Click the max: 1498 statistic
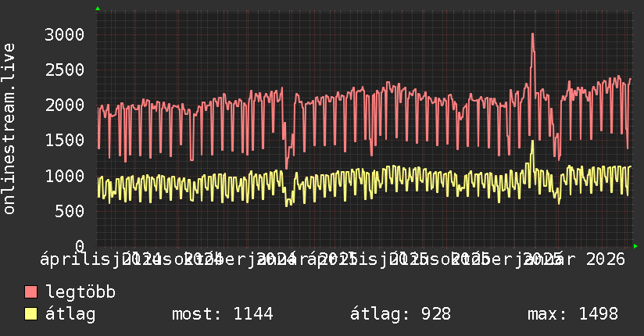Image resolution: width=644 pixels, height=336 pixels. [x=573, y=314]
